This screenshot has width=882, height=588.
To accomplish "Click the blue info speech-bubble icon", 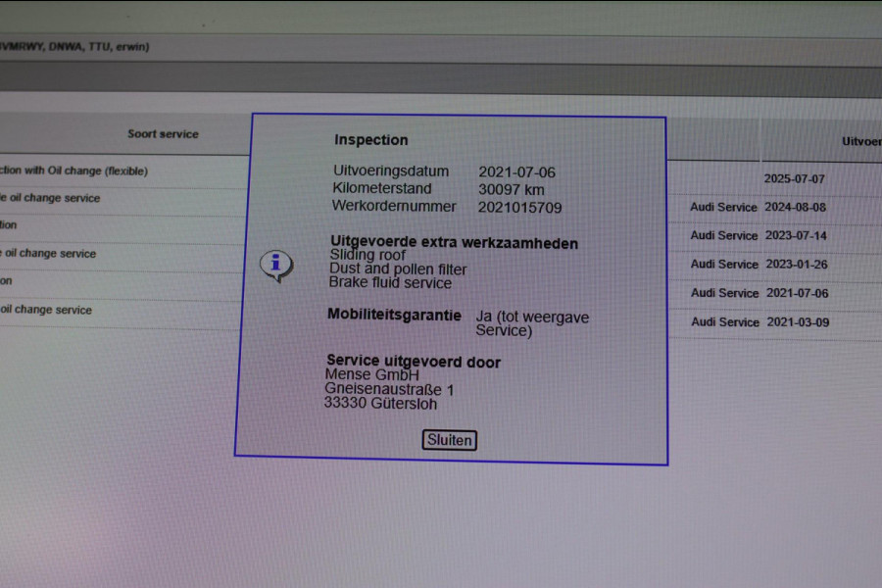I will click(276, 264).
